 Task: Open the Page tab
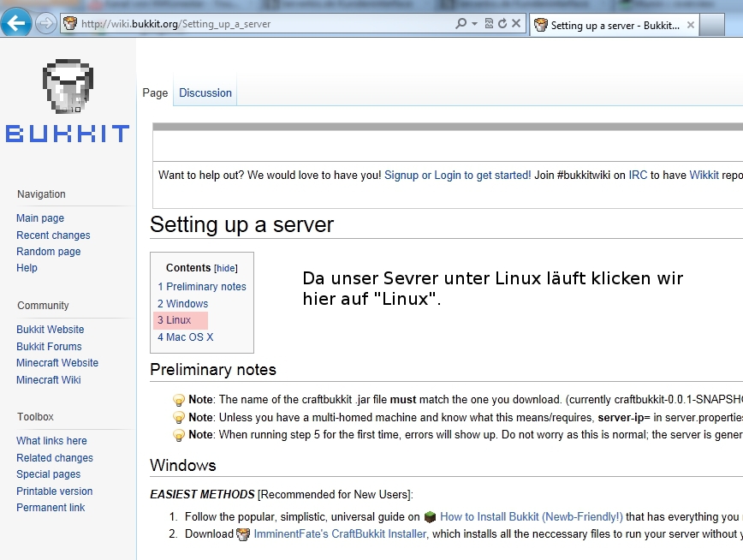tap(156, 93)
